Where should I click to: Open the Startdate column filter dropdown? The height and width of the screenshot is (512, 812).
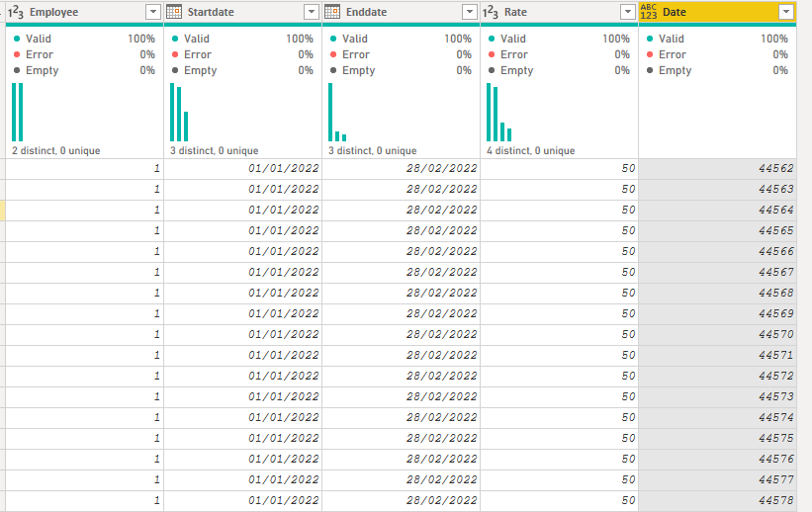(x=312, y=12)
